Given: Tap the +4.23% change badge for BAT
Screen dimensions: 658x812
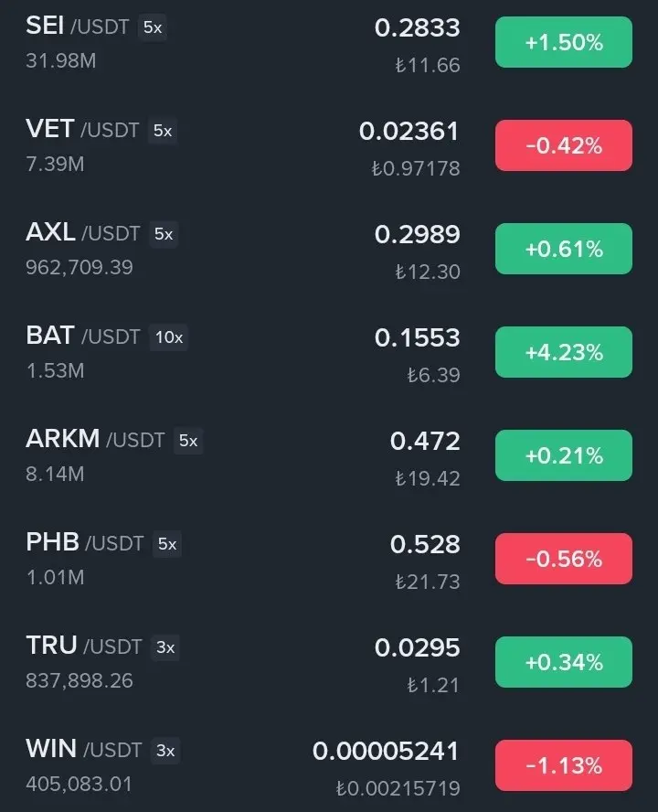Looking at the screenshot, I should click(563, 352).
